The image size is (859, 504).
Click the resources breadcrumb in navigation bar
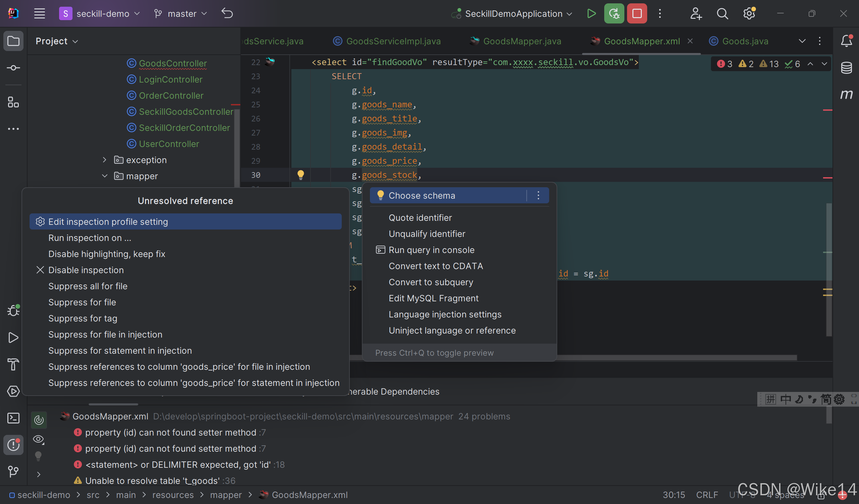click(x=173, y=495)
